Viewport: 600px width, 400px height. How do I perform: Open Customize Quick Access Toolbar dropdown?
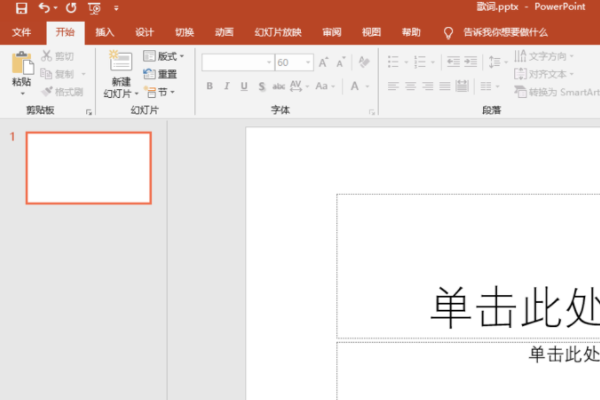coord(116,8)
